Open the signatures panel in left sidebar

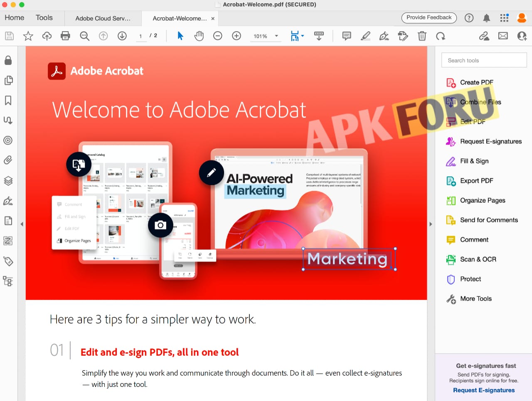pos(8,201)
